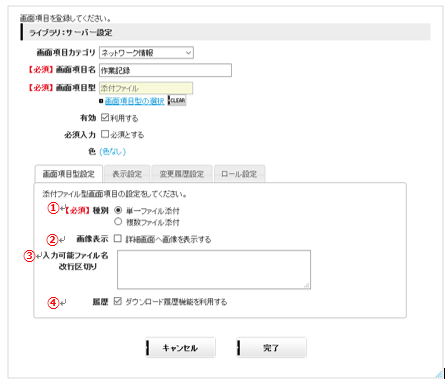Select the 単一ファイル添付 radio button
Image resolution: width=445 pixels, height=384 pixels.
(x=118, y=210)
